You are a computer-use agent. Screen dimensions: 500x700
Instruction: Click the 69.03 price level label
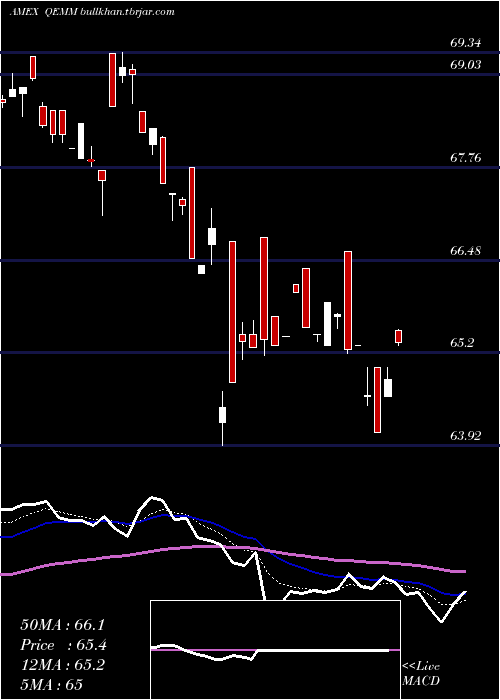coord(466,65)
